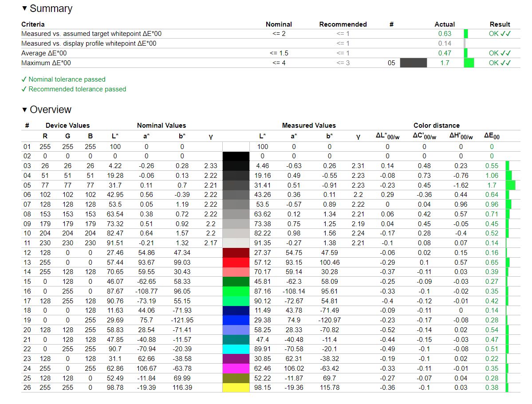Click the 'Recommended tolerance passed' text
Viewport: 532px width, 404px height.
click(77, 89)
